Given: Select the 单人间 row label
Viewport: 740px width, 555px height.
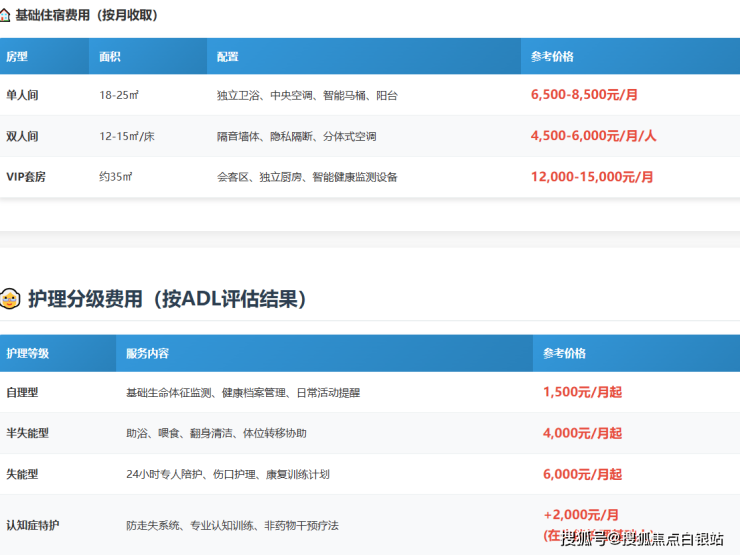Looking at the screenshot, I should click(x=21, y=95).
